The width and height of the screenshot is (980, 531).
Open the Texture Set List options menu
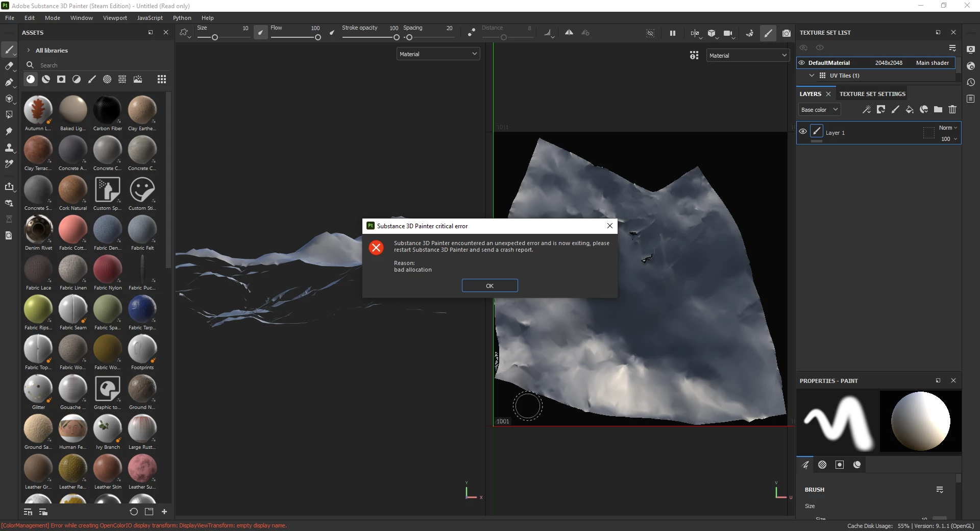point(952,48)
